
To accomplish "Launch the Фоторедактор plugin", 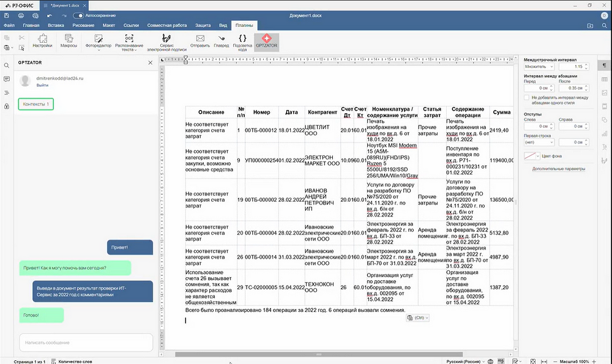I will 99,43.
